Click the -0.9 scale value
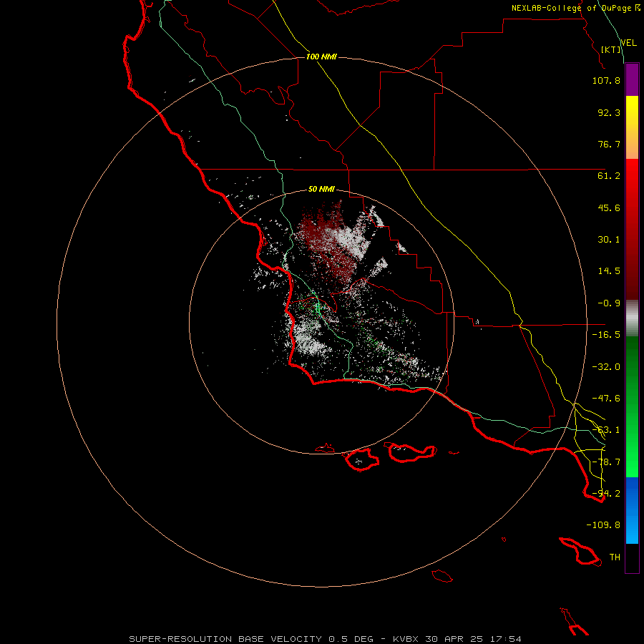Screen dimensions: 644x644 [x=609, y=303]
